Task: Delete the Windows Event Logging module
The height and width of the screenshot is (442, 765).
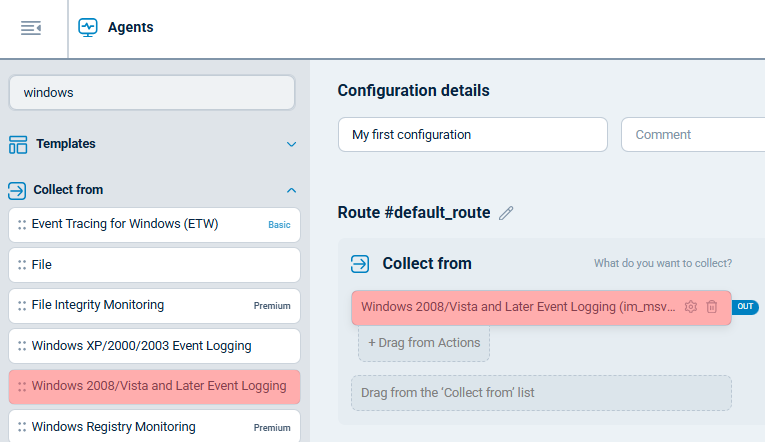Action: (x=712, y=307)
